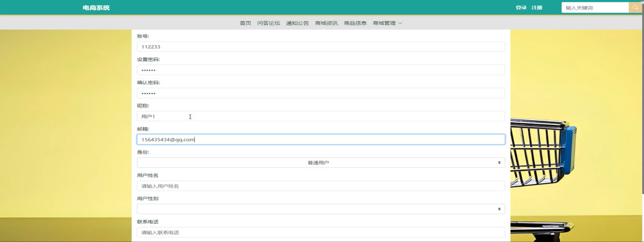Click the 昵称 field containing 用户1
The image size is (644, 242).
(x=321, y=116)
